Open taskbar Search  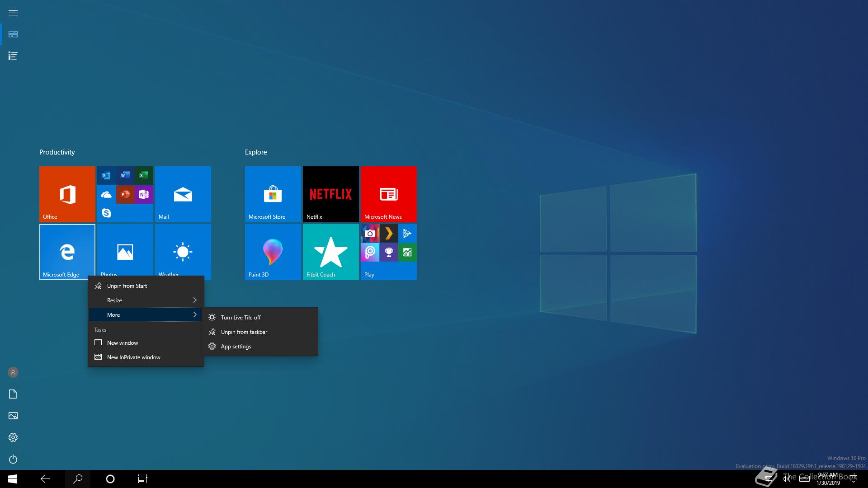coord(78,479)
